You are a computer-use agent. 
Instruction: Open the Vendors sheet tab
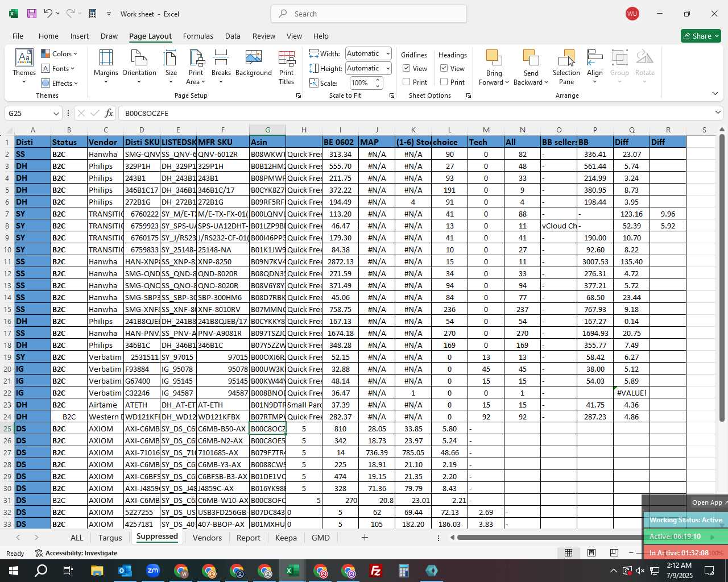click(x=207, y=538)
